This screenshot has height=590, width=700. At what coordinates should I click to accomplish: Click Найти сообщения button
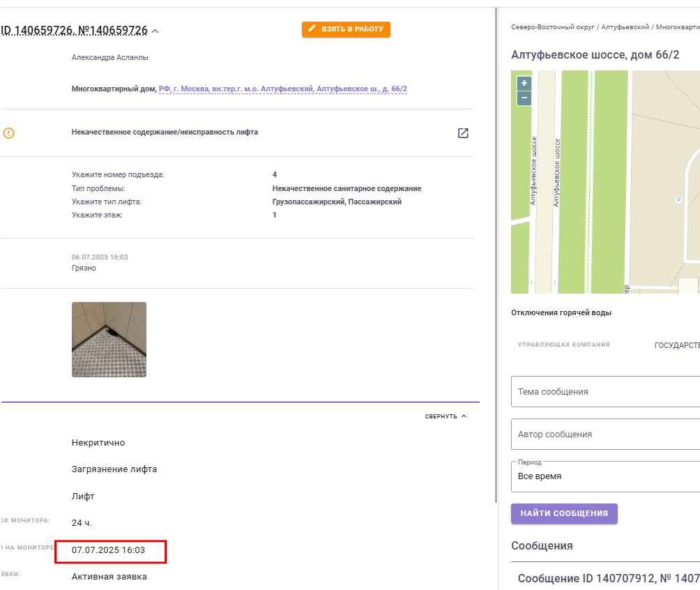(x=564, y=513)
